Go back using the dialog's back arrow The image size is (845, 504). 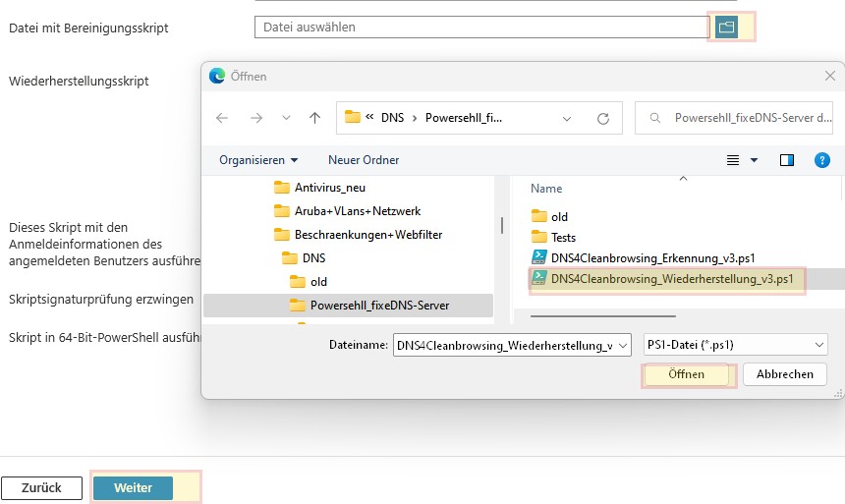(x=222, y=118)
